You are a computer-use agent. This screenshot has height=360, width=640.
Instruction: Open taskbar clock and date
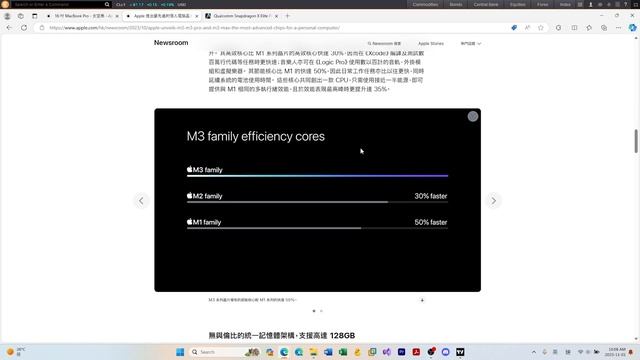(x=616, y=352)
